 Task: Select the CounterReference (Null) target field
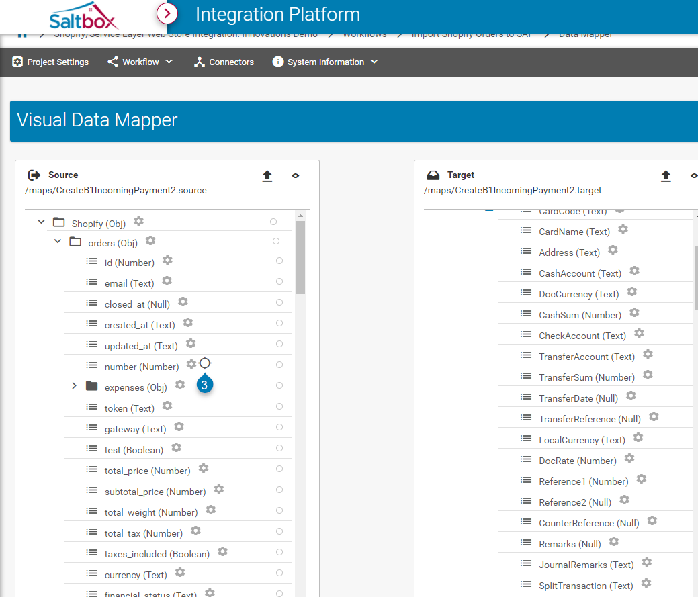click(589, 523)
